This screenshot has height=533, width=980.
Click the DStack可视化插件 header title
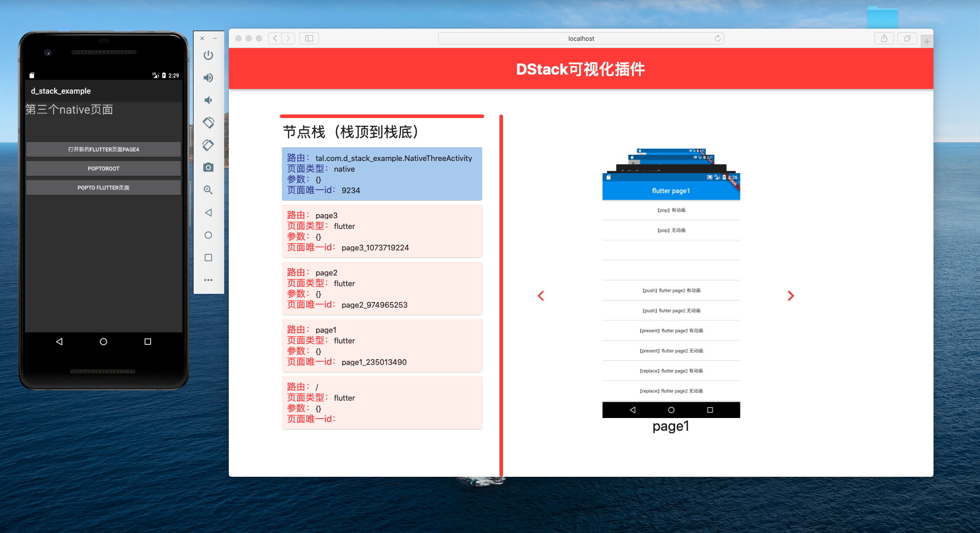coord(581,69)
